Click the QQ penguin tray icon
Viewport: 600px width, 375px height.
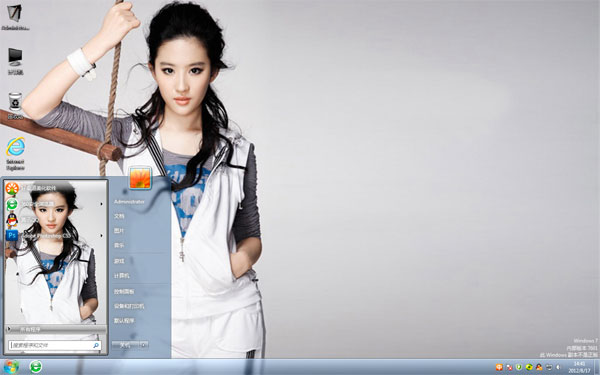[x=539, y=367]
